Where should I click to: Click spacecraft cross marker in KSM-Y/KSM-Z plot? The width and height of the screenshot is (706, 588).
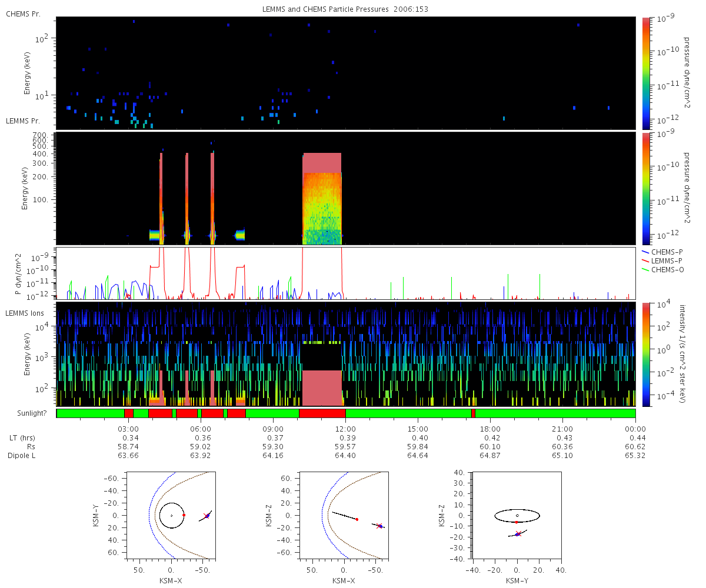click(518, 534)
